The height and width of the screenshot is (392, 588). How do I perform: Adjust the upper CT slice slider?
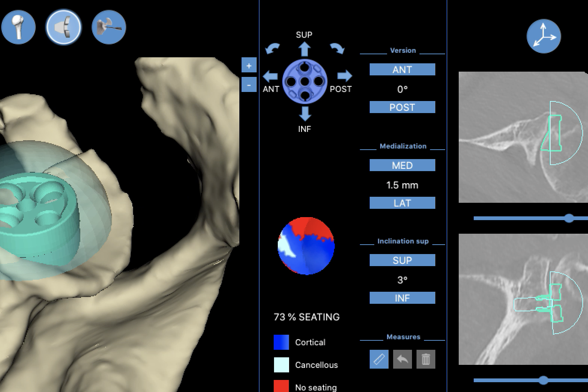coord(569,218)
